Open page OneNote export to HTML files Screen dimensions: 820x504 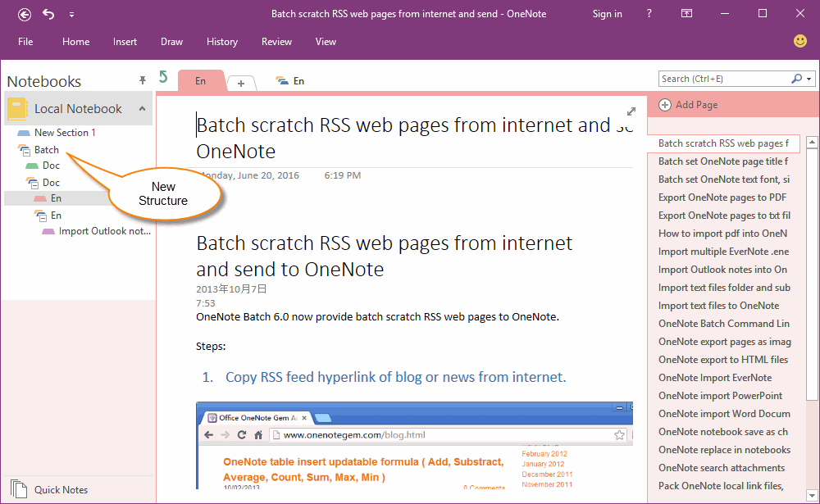click(723, 360)
